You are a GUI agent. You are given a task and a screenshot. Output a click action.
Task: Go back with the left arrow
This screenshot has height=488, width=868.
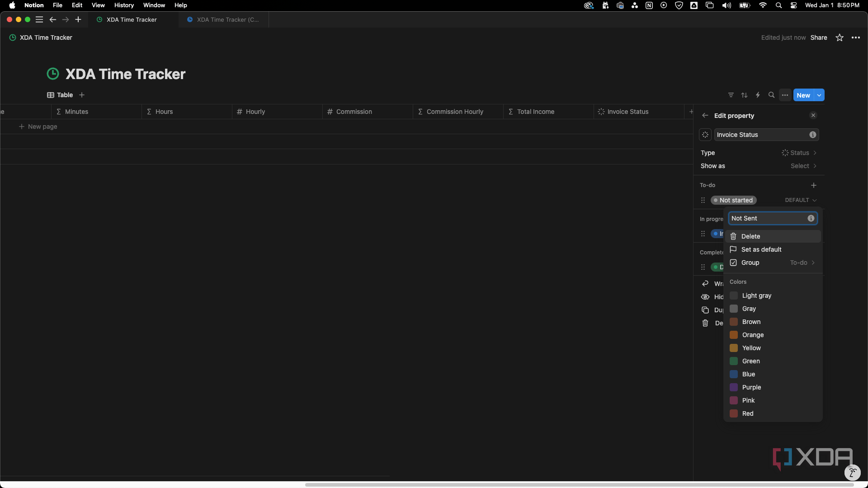tap(52, 19)
